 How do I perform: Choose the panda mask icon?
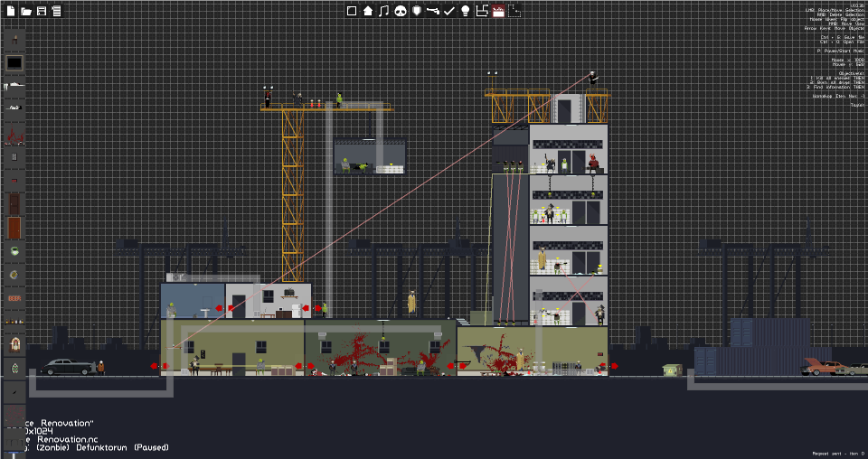pyautogui.click(x=401, y=11)
